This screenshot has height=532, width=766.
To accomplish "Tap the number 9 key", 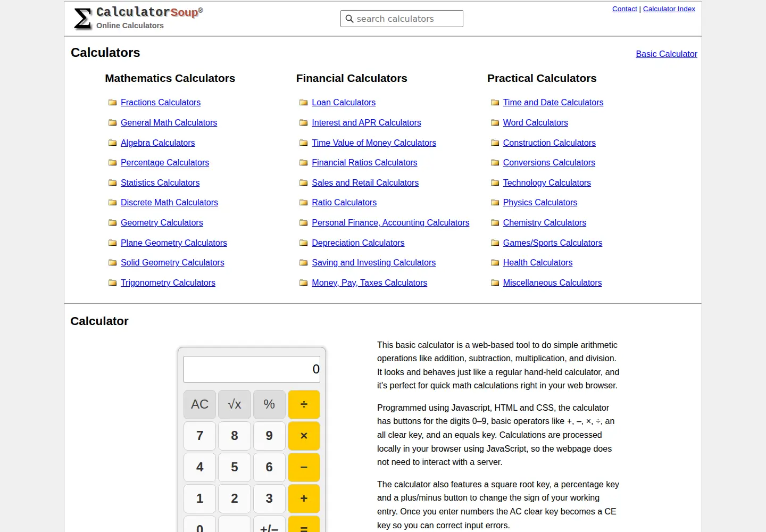I will (x=269, y=436).
